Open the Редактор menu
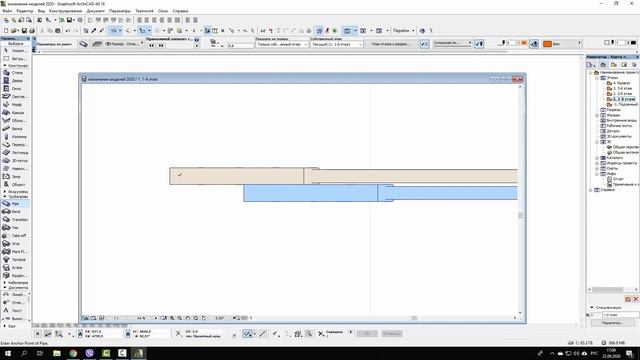 click(x=25, y=11)
